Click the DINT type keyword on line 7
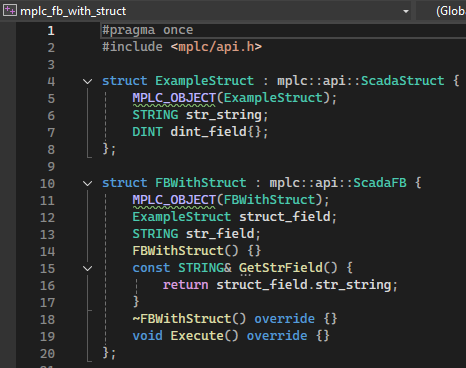The width and height of the screenshot is (466, 368). coord(147,132)
